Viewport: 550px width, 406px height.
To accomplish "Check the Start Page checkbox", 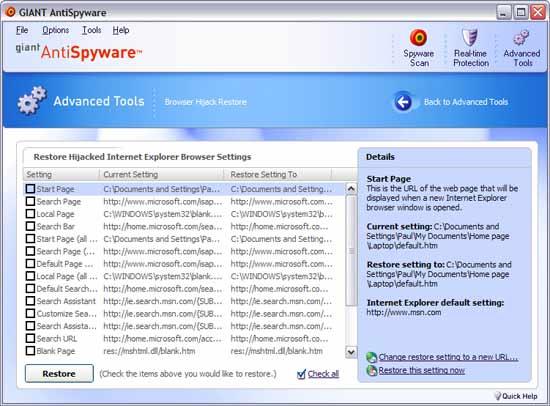I will [31, 189].
